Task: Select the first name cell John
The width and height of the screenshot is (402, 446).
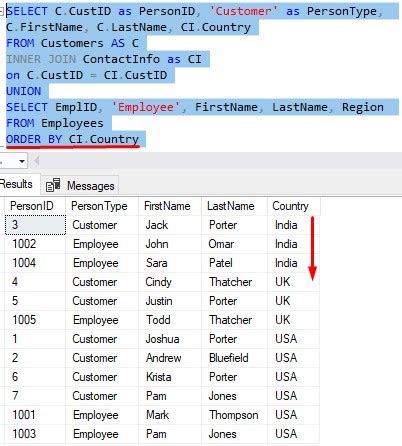Action: coord(170,244)
